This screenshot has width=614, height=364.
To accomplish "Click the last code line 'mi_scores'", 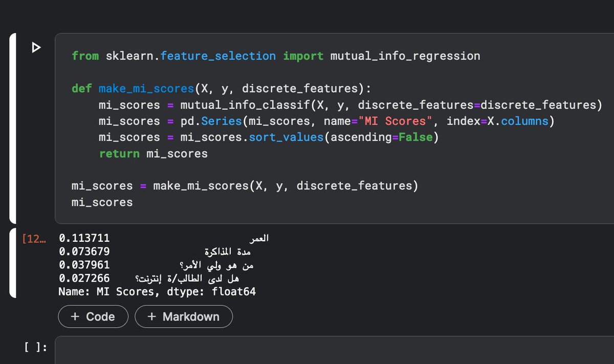I will [102, 202].
